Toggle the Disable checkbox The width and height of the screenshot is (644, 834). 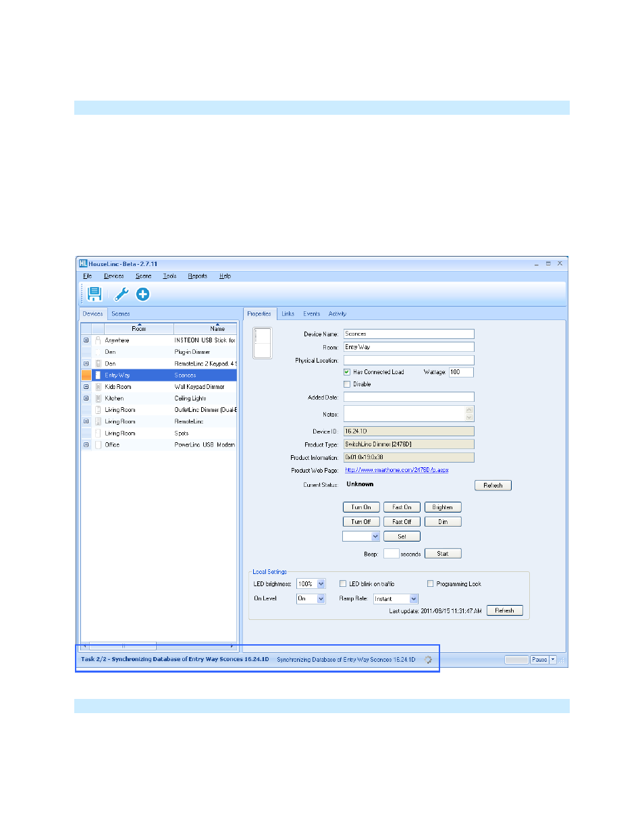347,384
